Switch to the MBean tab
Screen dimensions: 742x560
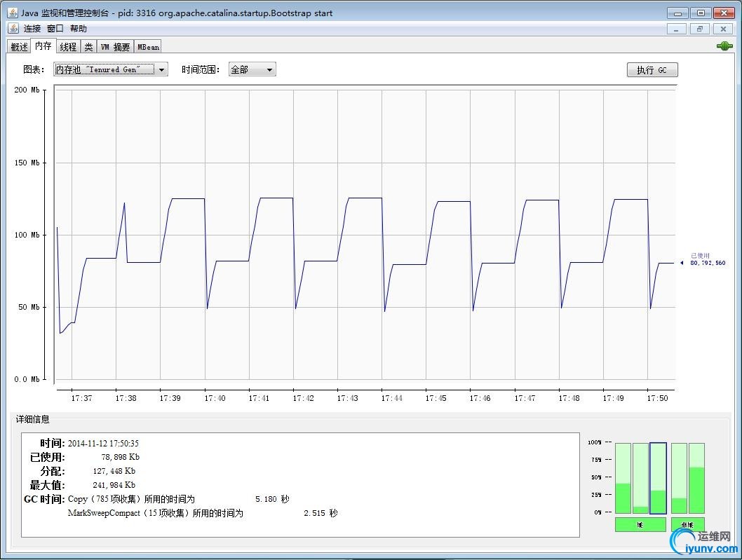[148, 47]
